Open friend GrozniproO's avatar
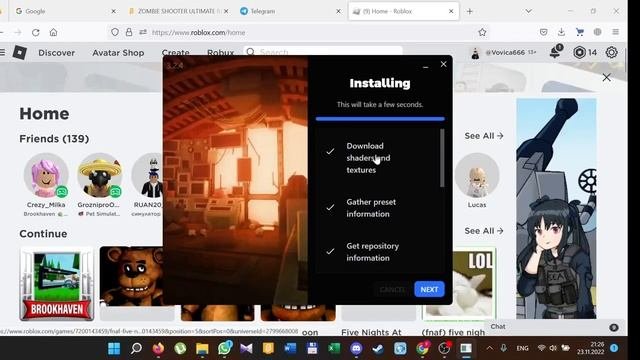 [100, 176]
